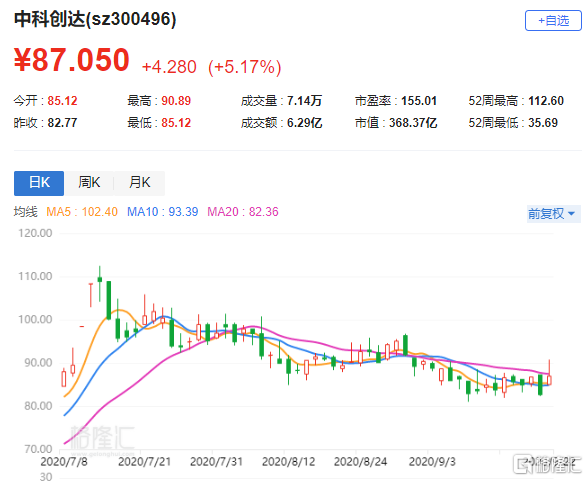Select the daily high value 90.89
The image size is (588, 481).
pyautogui.click(x=176, y=101)
